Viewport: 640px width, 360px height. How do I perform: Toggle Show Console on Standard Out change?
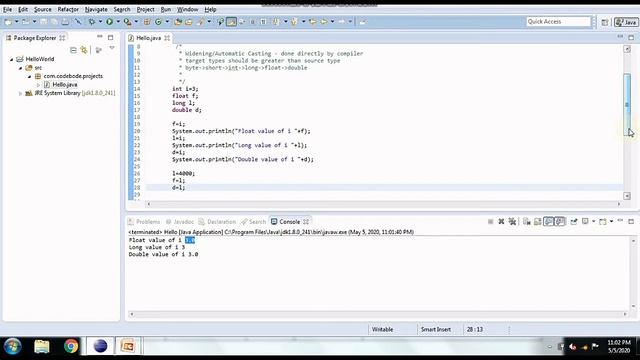tap(549, 222)
